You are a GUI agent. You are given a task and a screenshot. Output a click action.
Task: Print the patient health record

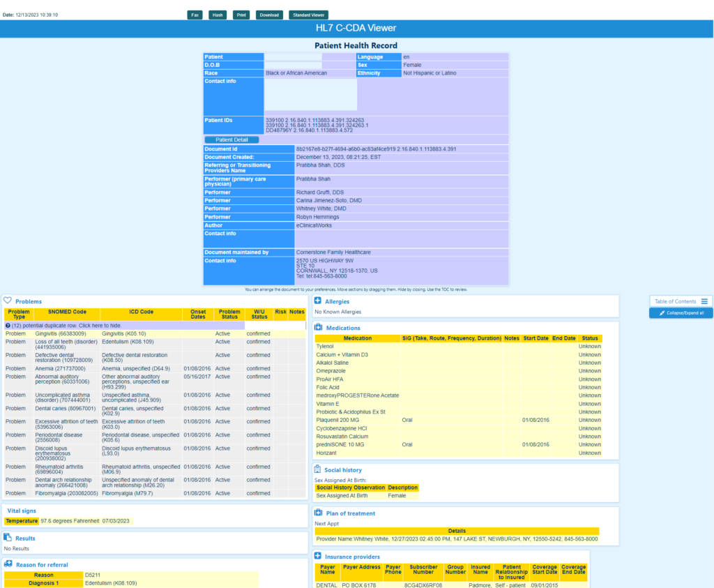pos(241,15)
